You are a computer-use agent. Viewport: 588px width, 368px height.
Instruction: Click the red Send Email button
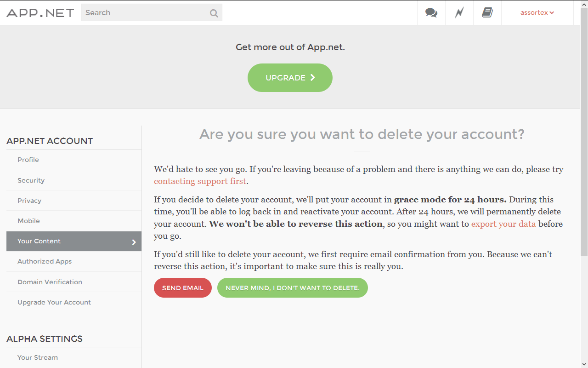pos(182,288)
